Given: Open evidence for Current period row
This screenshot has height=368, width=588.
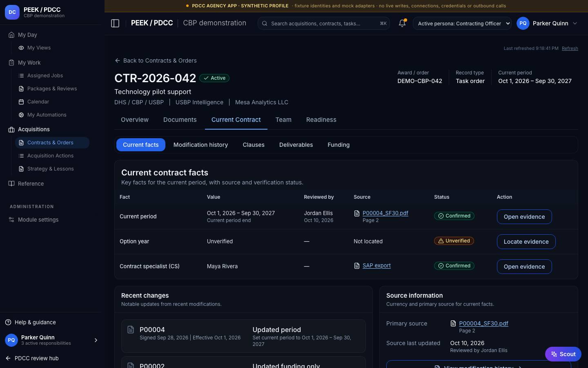Looking at the screenshot, I should (x=524, y=217).
